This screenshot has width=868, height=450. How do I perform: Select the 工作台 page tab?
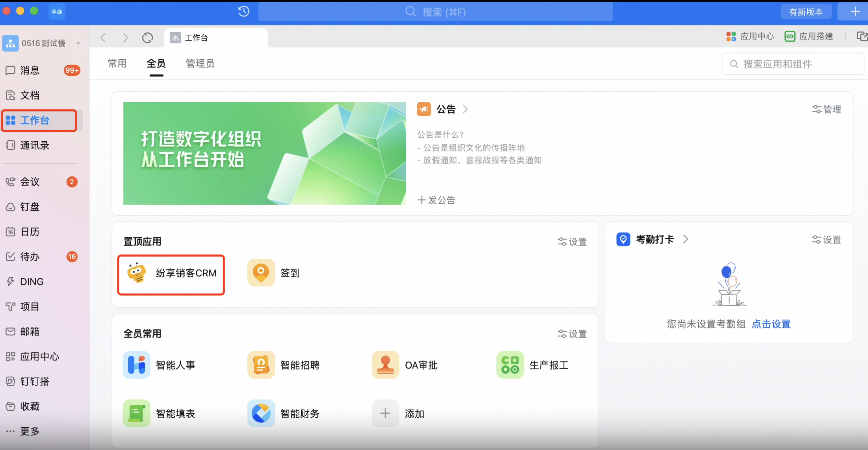pyautogui.click(x=216, y=38)
